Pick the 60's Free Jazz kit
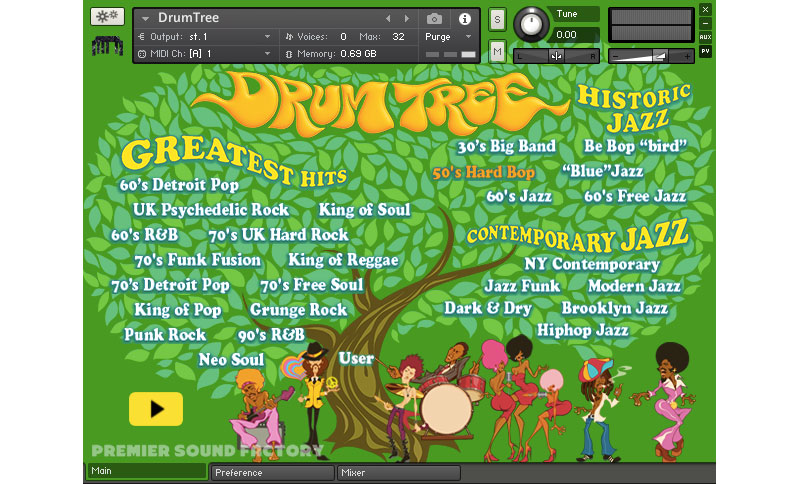 635,196
